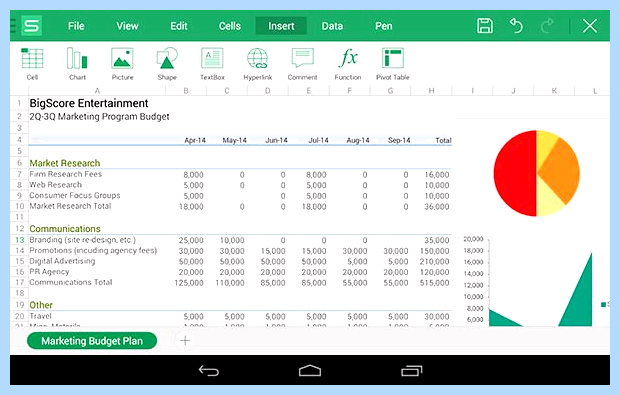Click the Apr-14 column heading cell
The image size is (620, 395).
pos(195,140)
